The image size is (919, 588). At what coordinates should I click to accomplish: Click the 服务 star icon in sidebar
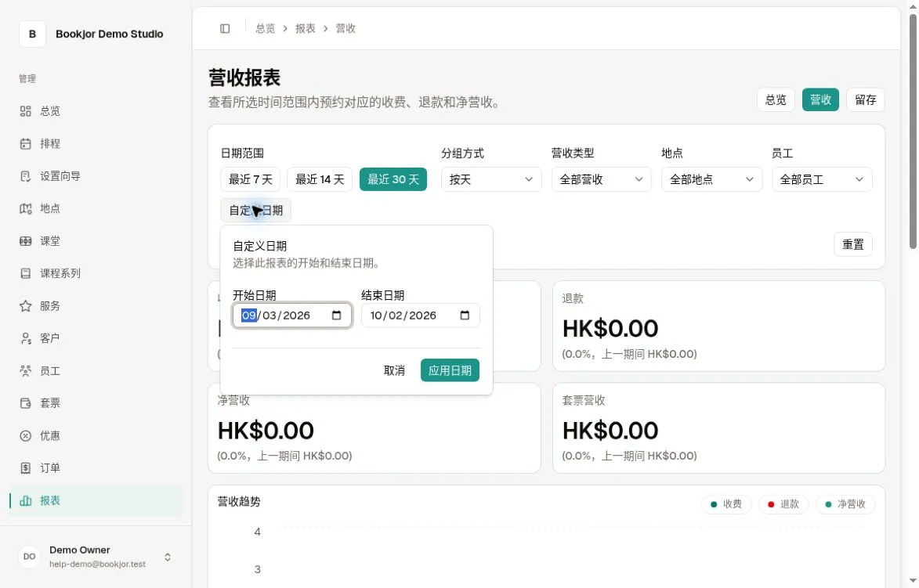[x=25, y=305]
